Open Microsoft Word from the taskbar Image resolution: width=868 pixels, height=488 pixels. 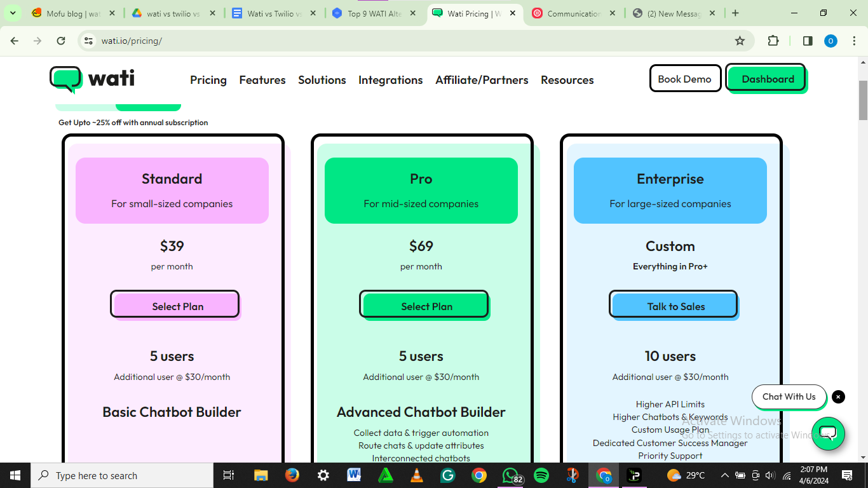coord(354,475)
